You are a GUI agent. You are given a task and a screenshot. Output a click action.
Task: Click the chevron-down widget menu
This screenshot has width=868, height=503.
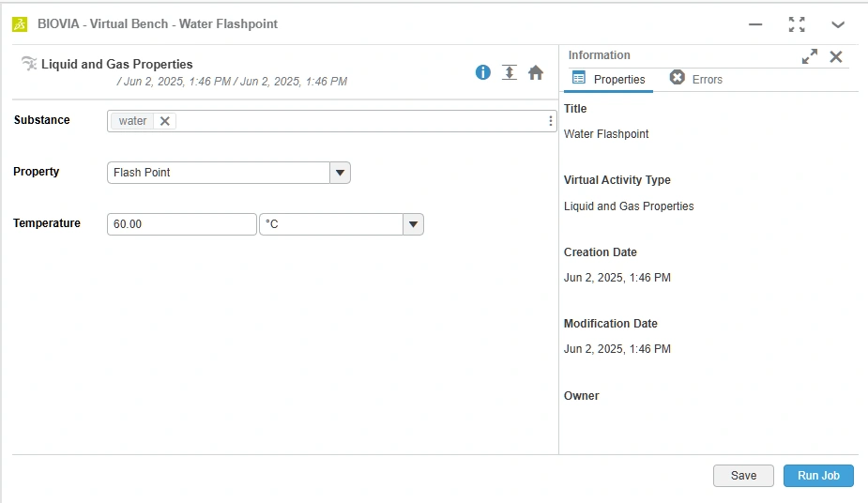pyautogui.click(x=838, y=24)
